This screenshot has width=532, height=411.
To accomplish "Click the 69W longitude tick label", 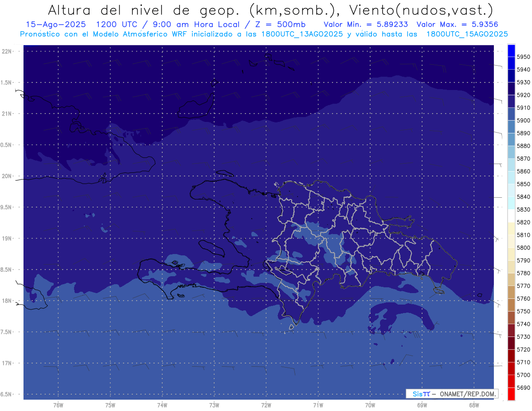I will [422, 405].
